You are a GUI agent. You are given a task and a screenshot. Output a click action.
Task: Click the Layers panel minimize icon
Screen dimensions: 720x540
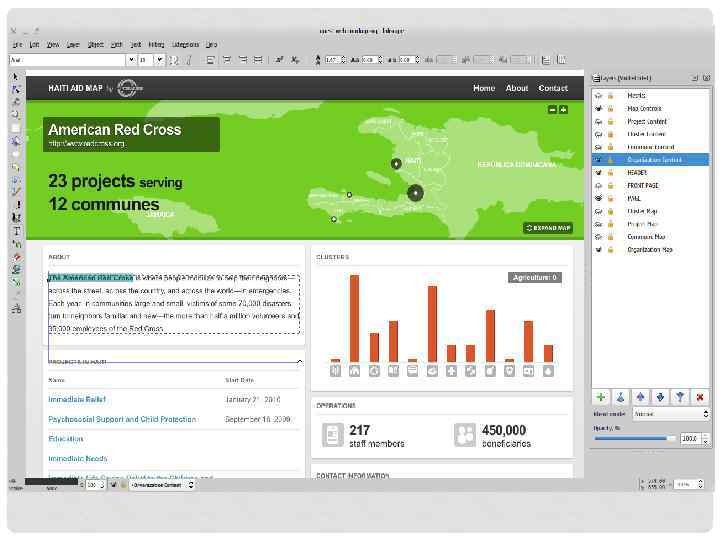[x=695, y=79]
